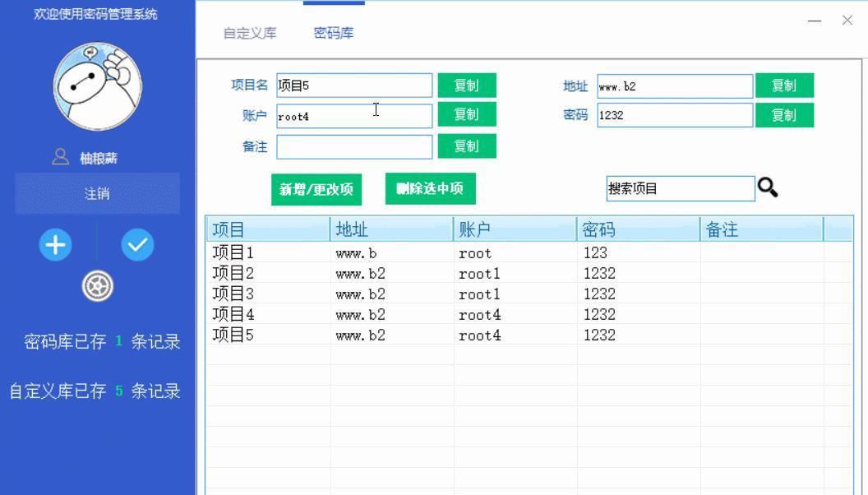Click the 新增/更改项 button
Screen dimensions: 868x495
click(x=316, y=190)
